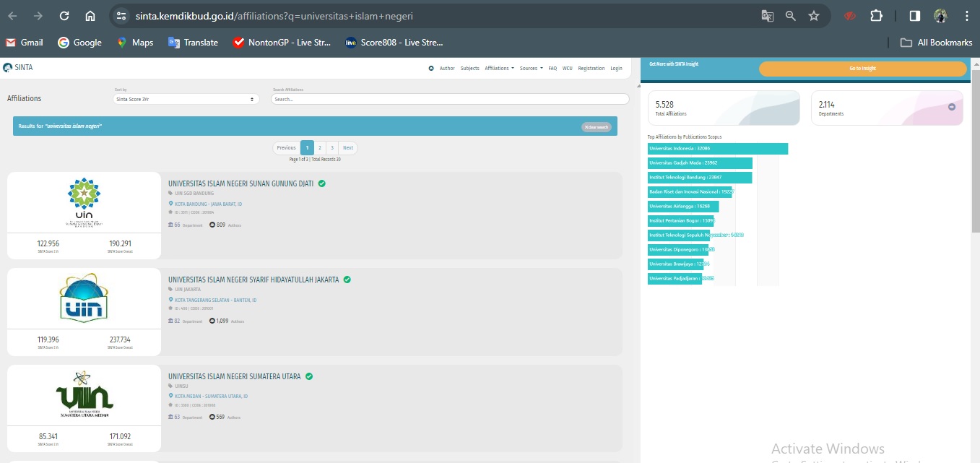Image resolution: width=980 pixels, height=463 pixels.
Task: Open the Chrome side panel icon
Action: (x=914, y=16)
